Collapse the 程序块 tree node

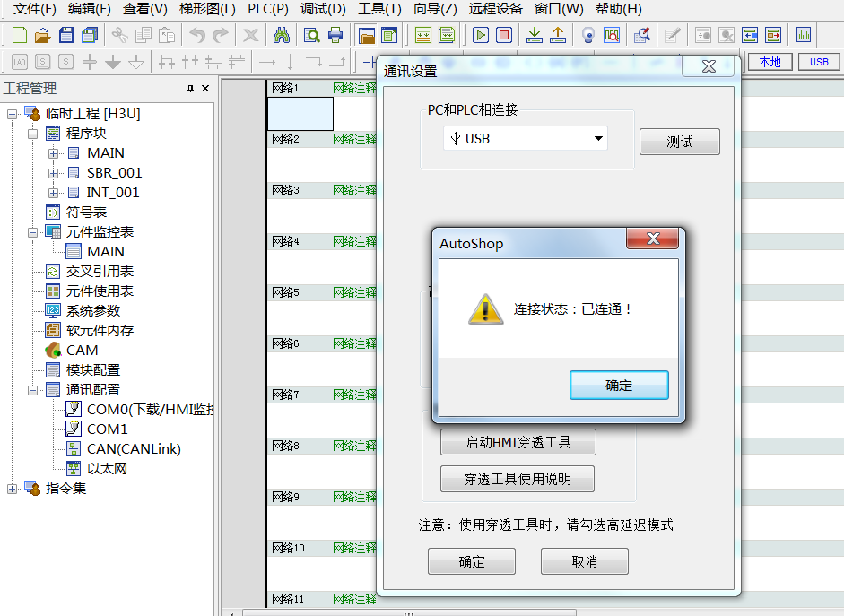pyautogui.click(x=33, y=134)
